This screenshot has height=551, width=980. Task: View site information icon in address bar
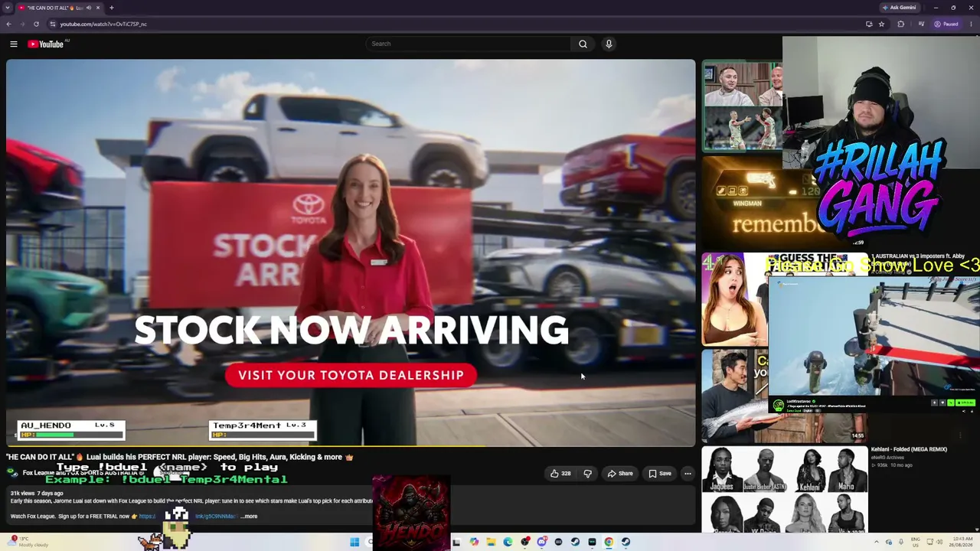[52, 24]
